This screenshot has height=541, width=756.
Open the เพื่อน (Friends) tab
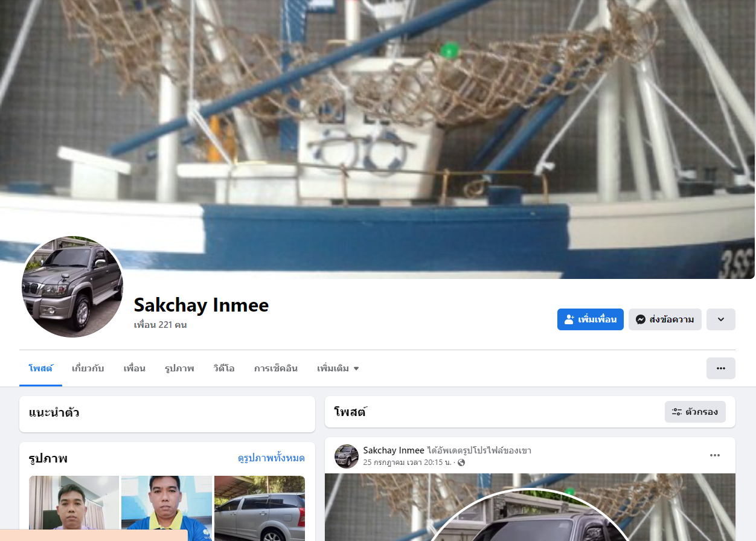point(135,368)
